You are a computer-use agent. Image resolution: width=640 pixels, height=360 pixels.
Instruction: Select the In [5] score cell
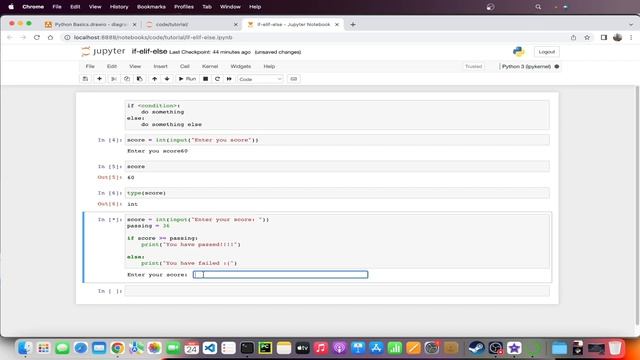(337, 167)
